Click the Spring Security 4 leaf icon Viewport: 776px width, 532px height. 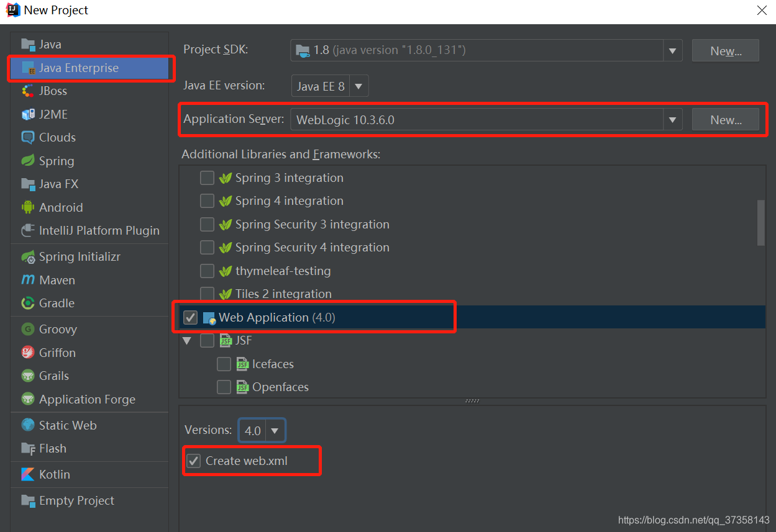tap(226, 248)
